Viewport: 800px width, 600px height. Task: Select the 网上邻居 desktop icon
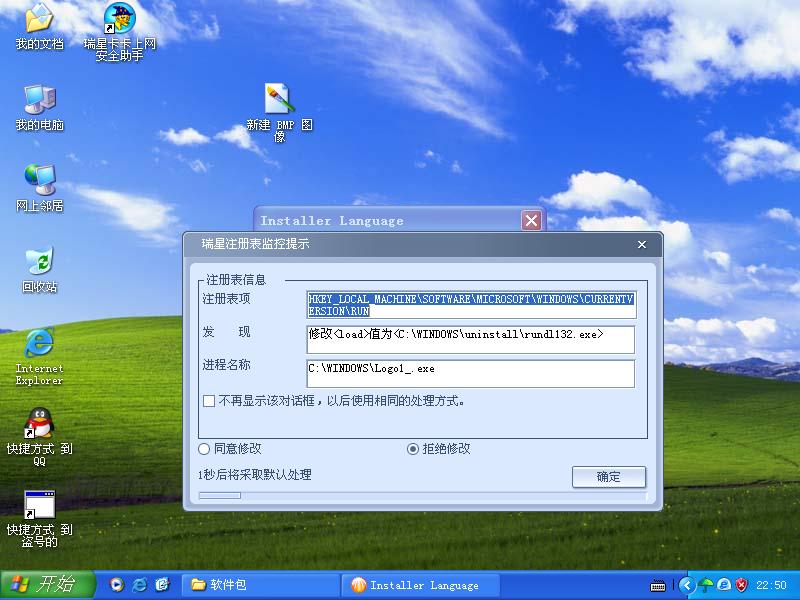pyautogui.click(x=39, y=188)
